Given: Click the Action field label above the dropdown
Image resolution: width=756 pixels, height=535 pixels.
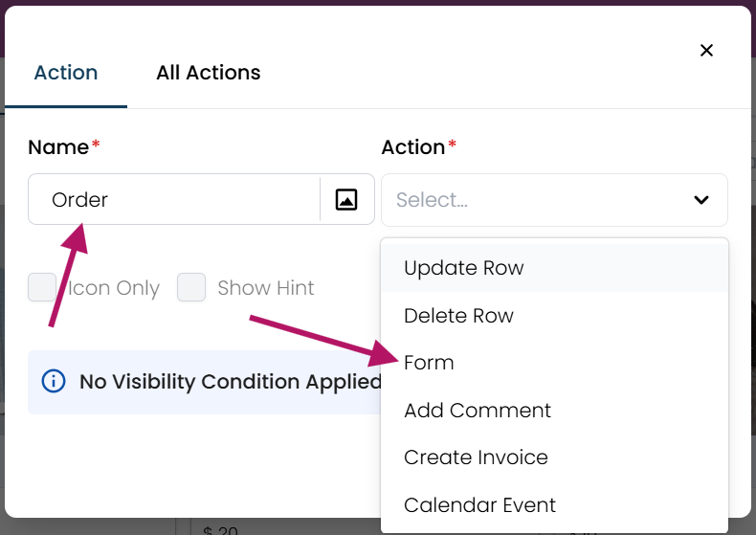Looking at the screenshot, I should coord(413,147).
